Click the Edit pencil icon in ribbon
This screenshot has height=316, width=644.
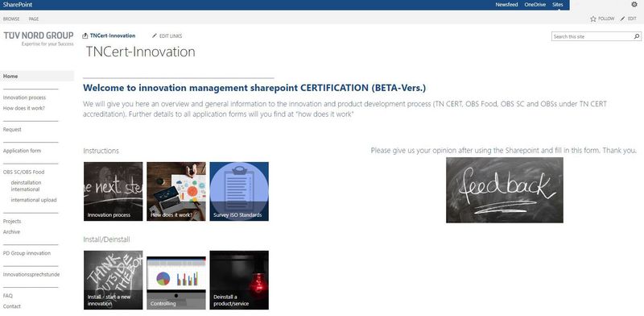click(622, 19)
